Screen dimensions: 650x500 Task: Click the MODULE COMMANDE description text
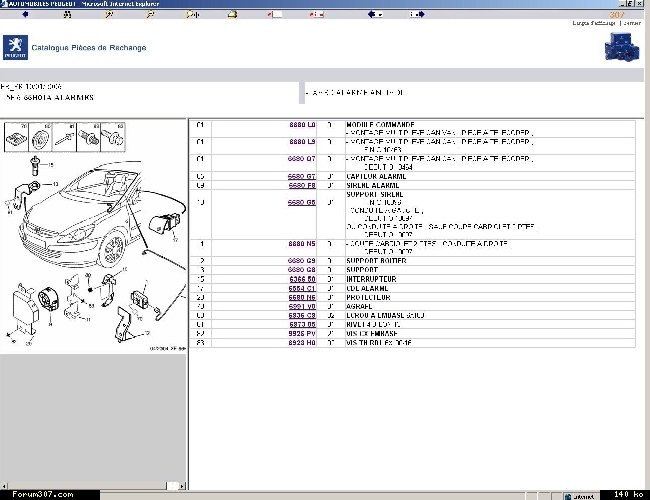(x=381, y=125)
